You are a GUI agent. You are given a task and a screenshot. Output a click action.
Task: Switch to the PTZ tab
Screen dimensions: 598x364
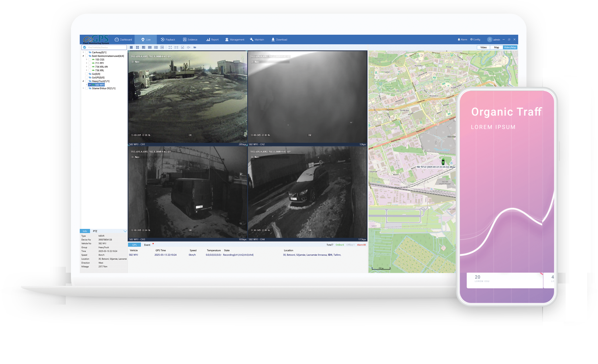click(95, 231)
